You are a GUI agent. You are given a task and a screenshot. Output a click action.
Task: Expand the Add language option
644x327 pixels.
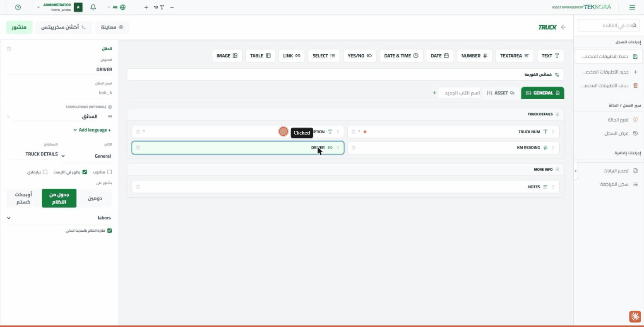point(92,130)
